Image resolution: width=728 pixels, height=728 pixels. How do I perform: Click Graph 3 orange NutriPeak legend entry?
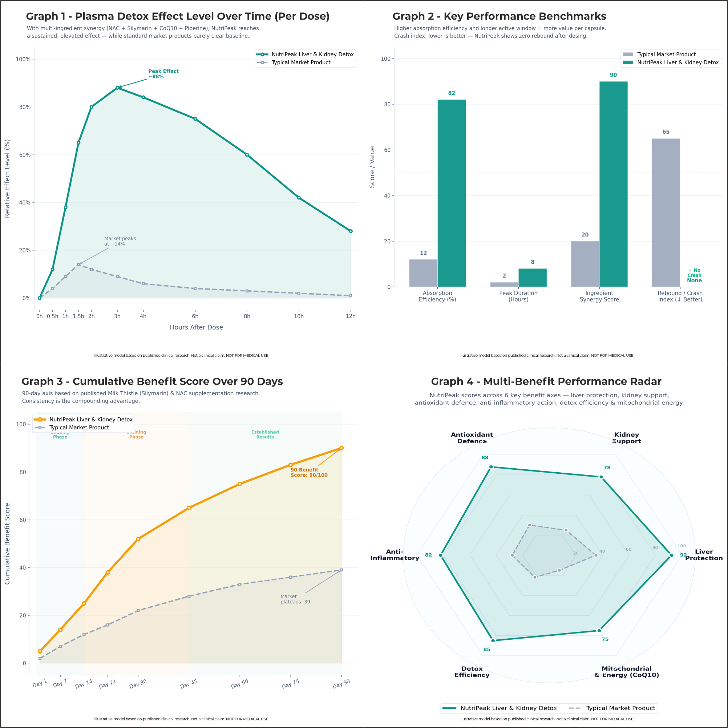[x=83, y=419]
